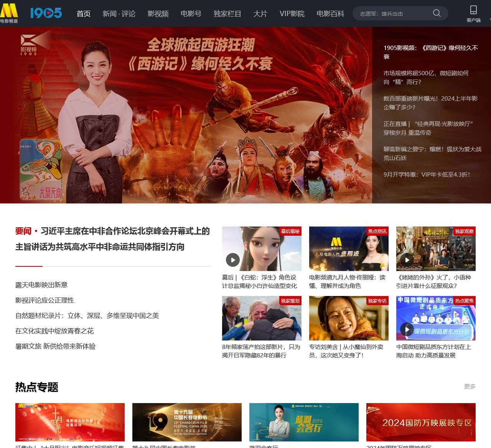Screen dimensions: 491x448
Task: Open article 影视评论应公正理性
Action: 44,300
